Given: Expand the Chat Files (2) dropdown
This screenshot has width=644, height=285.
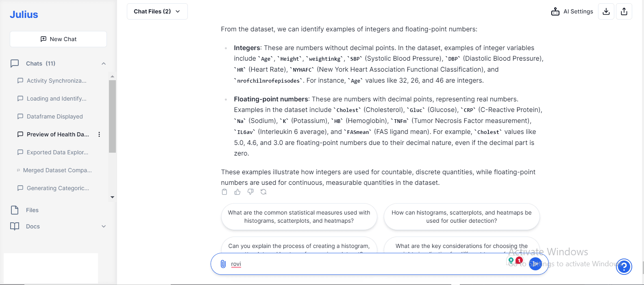Looking at the screenshot, I should pos(157,11).
